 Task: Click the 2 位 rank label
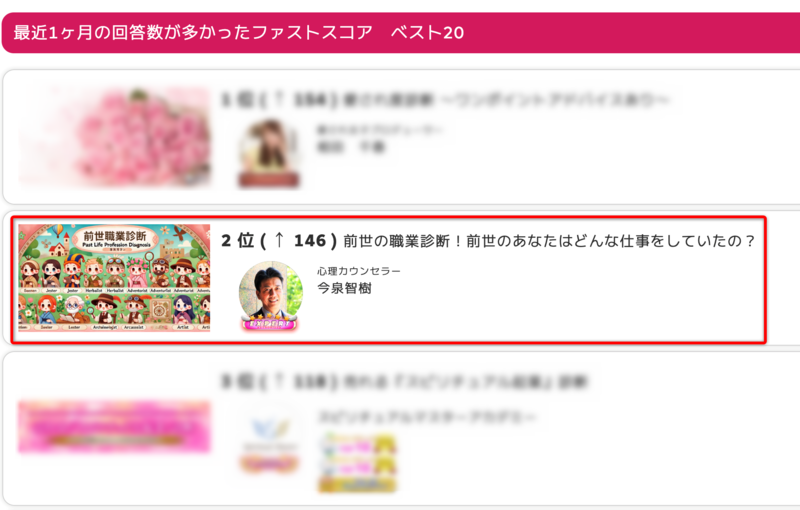click(237, 241)
